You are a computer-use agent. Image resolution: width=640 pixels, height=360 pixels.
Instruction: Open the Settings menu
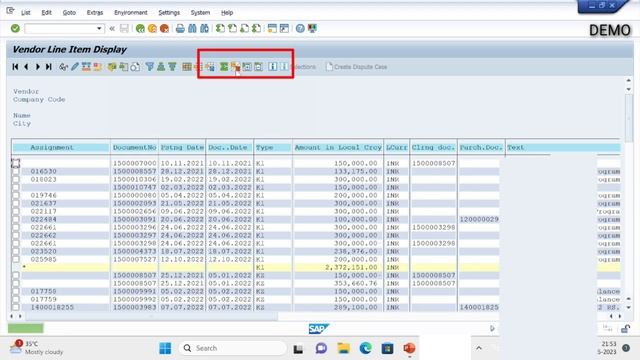pyautogui.click(x=169, y=13)
